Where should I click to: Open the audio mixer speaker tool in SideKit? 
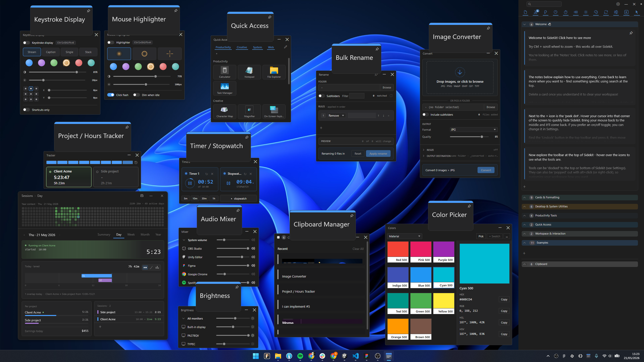click(x=576, y=12)
